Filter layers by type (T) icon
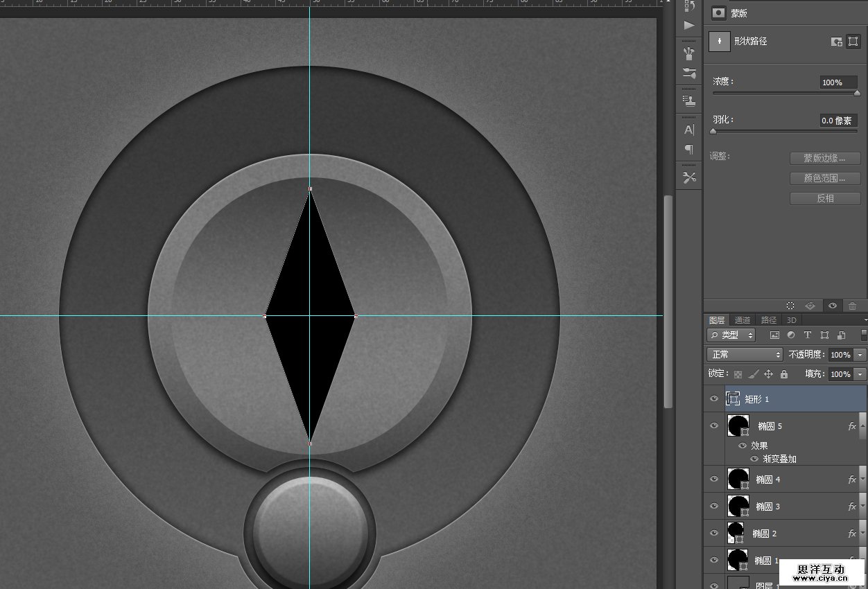The image size is (868, 589). pyautogui.click(x=807, y=335)
